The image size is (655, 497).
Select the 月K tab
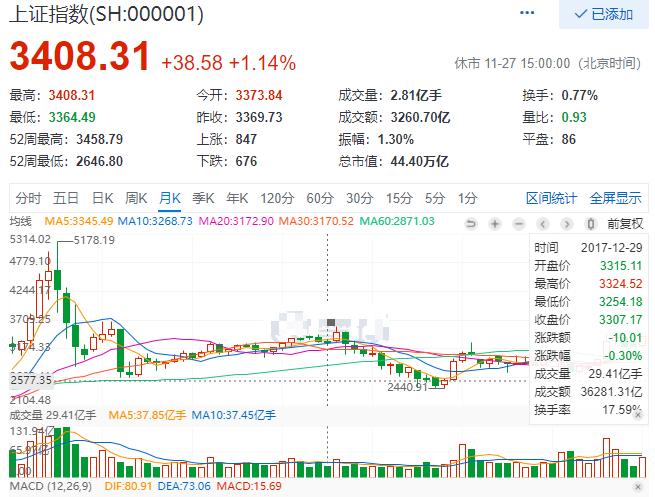coord(170,198)
